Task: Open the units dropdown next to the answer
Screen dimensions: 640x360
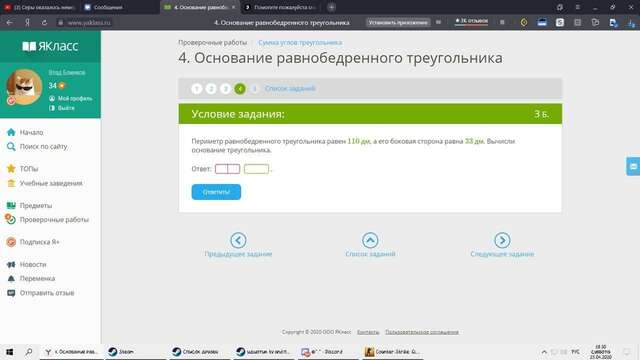Action: pos(256,169)
